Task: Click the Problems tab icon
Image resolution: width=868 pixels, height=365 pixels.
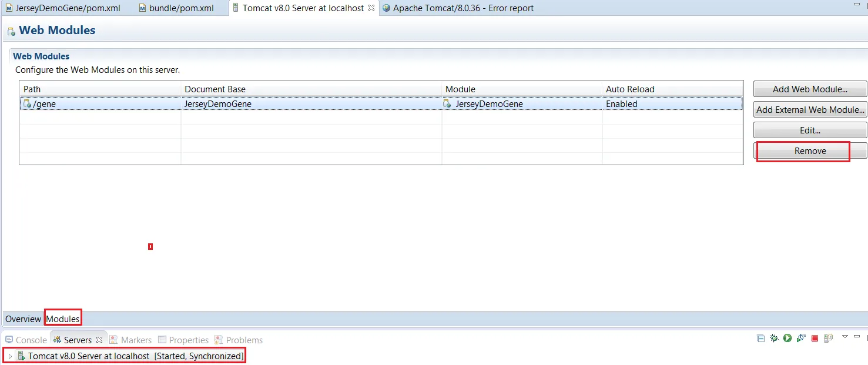Action: click(219, 340)
